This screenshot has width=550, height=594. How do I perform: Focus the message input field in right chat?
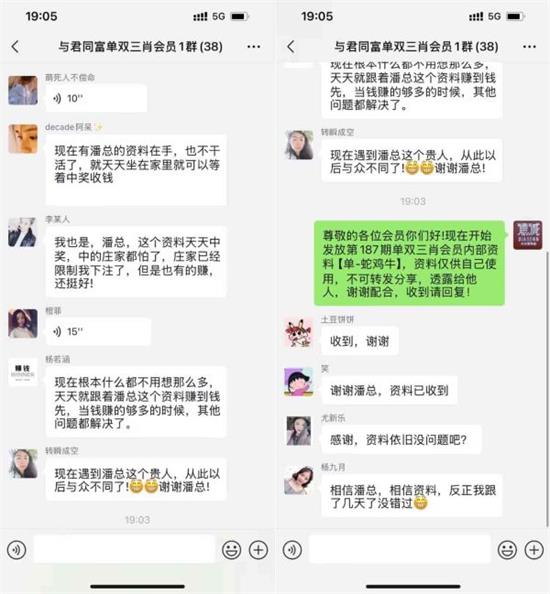pos(400,549)
